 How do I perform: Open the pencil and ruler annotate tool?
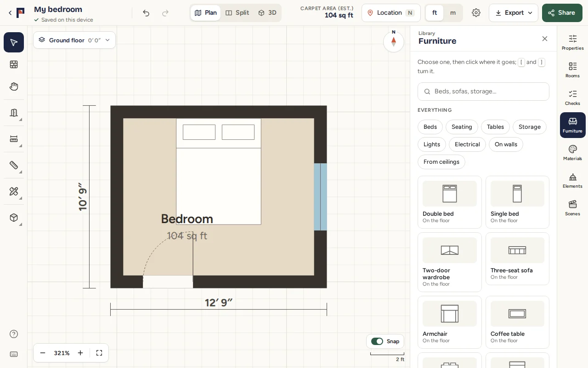14,191
